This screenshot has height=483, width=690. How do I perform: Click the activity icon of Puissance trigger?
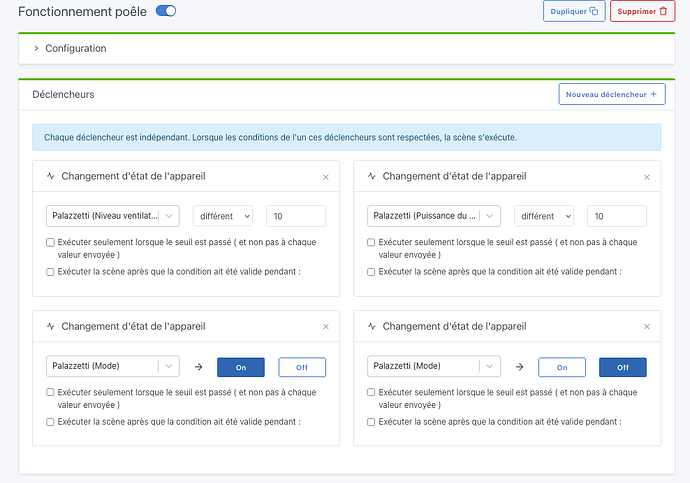(x=372, y=176)
